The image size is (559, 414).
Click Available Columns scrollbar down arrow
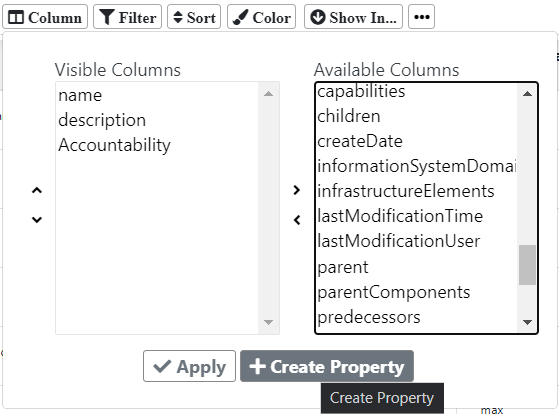pos(527,322)
